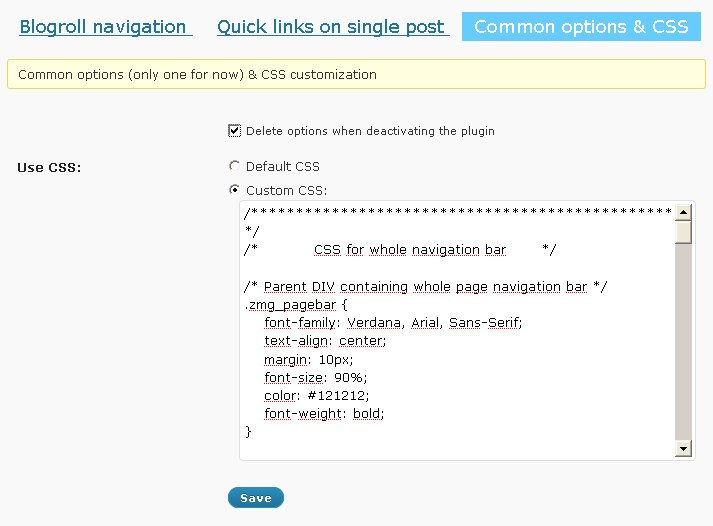Click on the .zmg_pagebar selector line
713x526 pixels.
(x=296, y=305)
